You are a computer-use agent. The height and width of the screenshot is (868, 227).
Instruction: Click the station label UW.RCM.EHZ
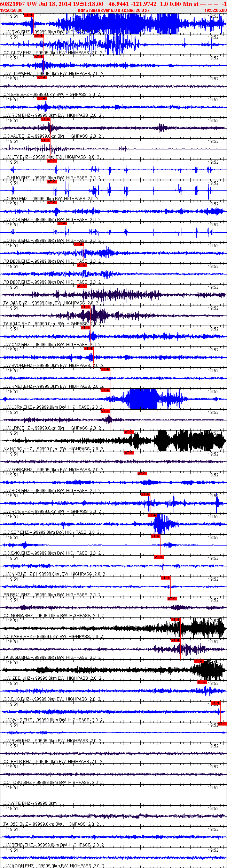pyautogui.click(x=17, y=115)
